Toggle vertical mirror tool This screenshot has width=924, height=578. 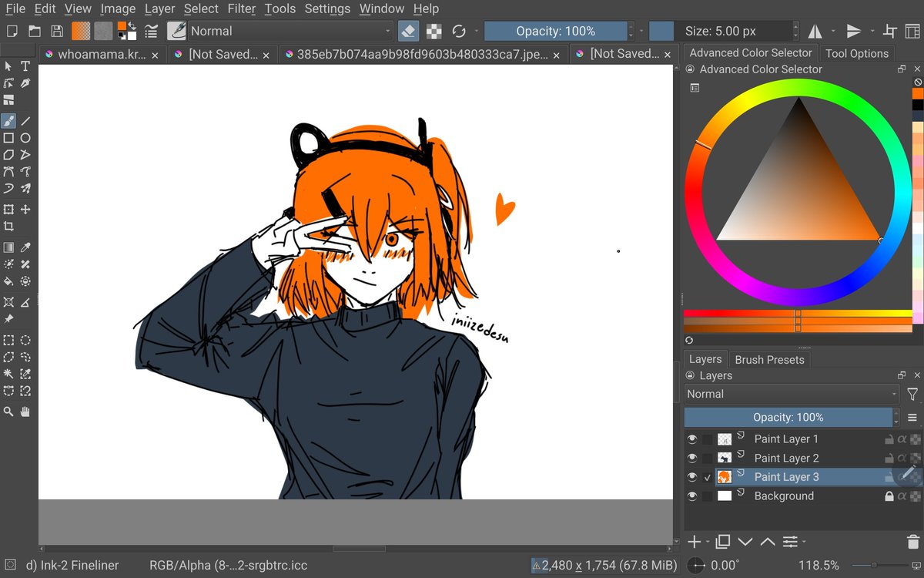coord(854,31)
